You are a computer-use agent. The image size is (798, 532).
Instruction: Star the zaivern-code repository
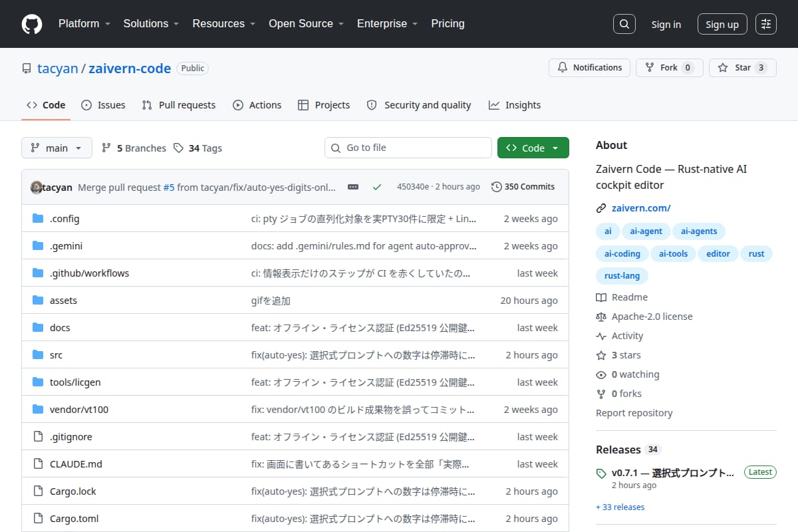(742, 68)
